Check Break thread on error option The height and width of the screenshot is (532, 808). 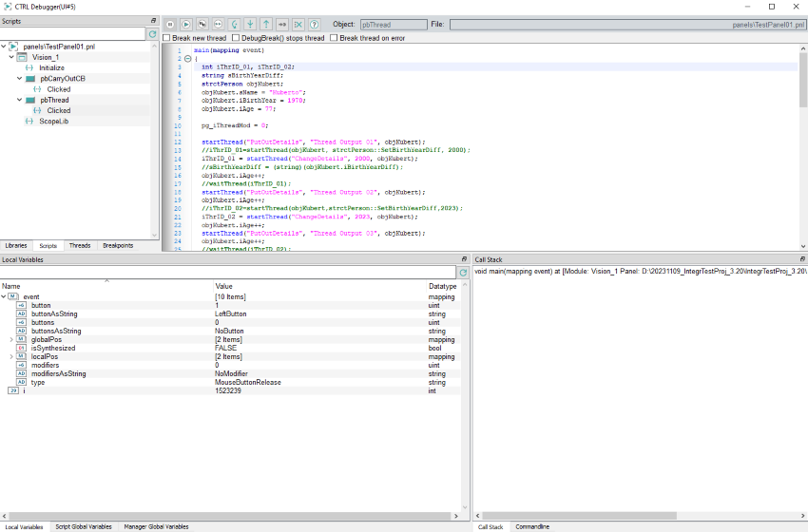click(x=334, y=38)
